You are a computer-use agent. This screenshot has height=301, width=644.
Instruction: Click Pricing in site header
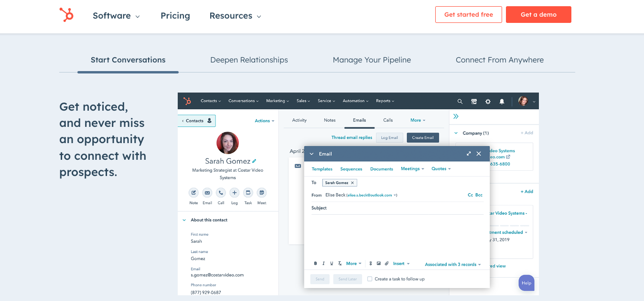175,16
